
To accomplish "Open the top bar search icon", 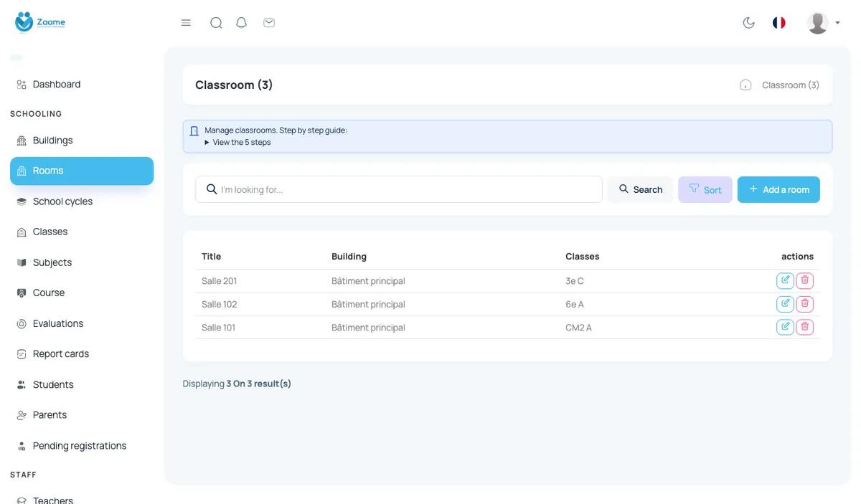I will 216,23.
